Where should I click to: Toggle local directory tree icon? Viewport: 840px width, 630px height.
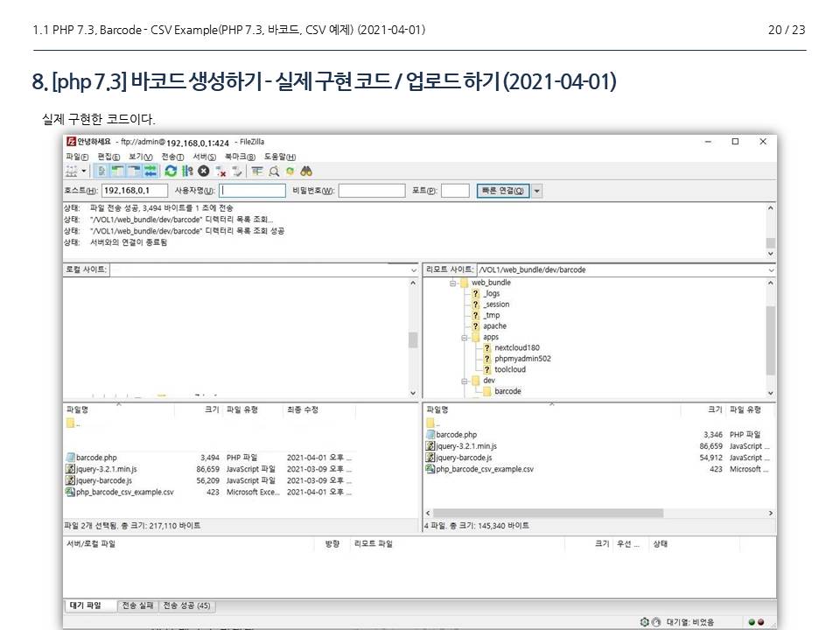116,171
